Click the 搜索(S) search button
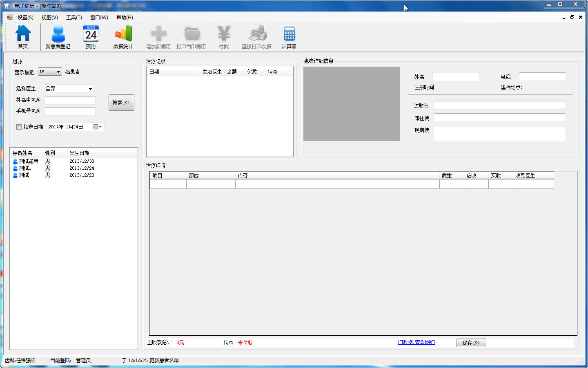The image size is (588, 368). tap(121, 103)
